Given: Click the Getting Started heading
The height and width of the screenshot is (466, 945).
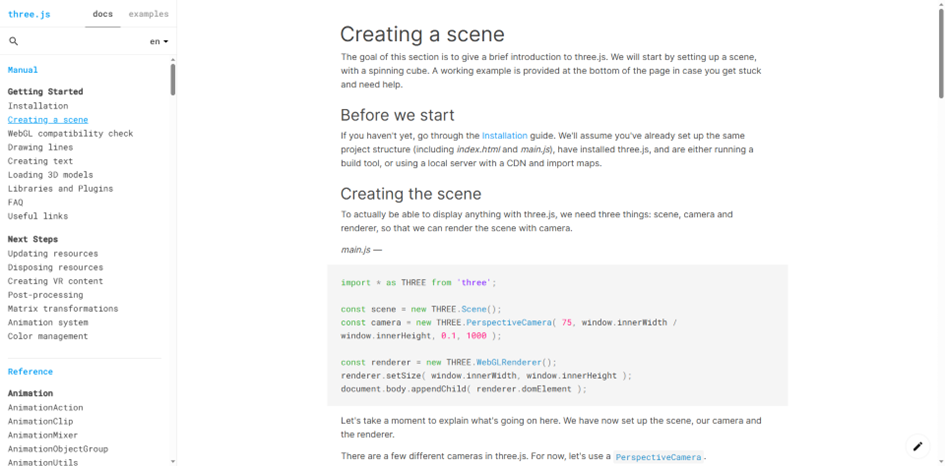Looking at the screenshot, I should coord(45,92).
